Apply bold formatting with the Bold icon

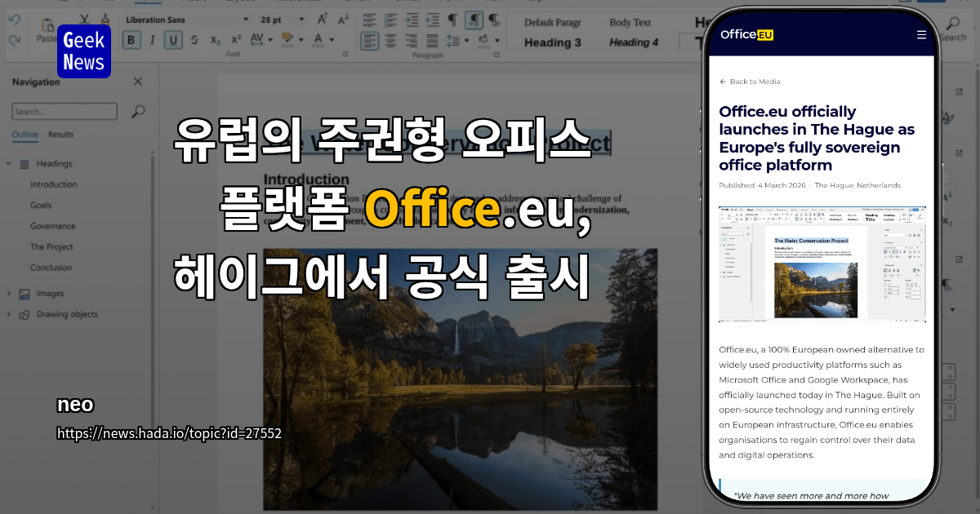click(131, 38)
